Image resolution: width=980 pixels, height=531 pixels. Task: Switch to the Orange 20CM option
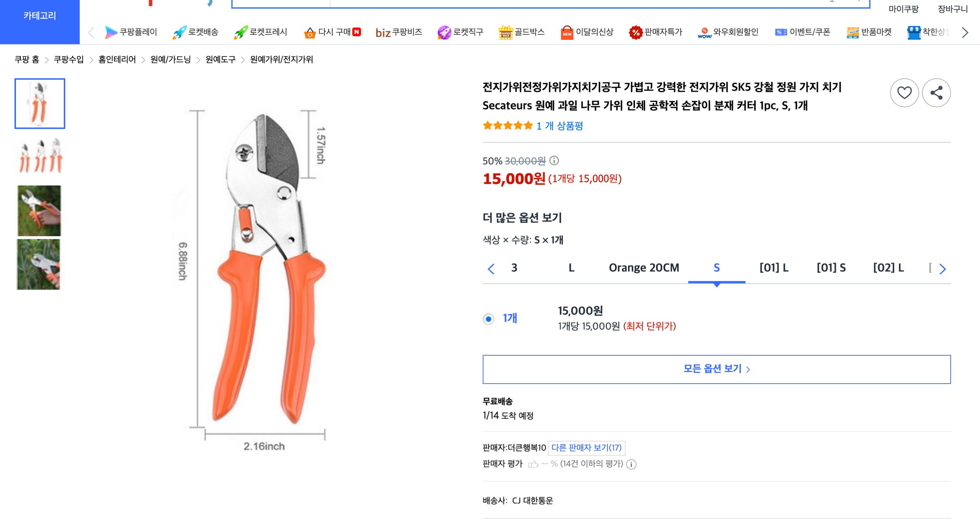pos(644,268)
